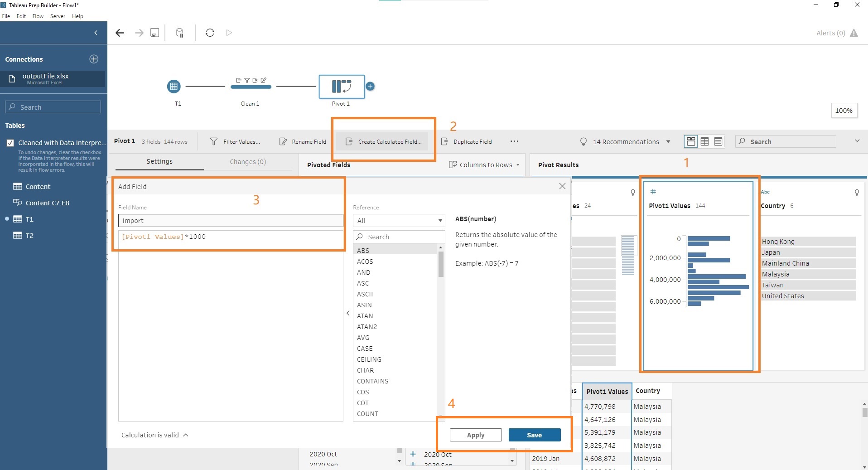The width and height of the screenshot is (868, 470).
Task: Switch to data grid view
Action: pyautogui.click(x=704, y=141)
